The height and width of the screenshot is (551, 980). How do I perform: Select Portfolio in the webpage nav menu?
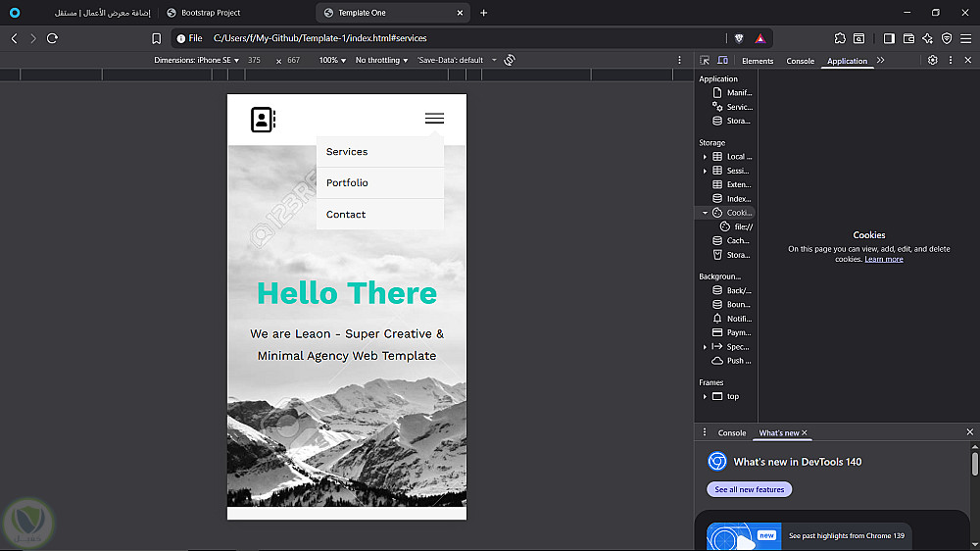click(x=348, y=183)
